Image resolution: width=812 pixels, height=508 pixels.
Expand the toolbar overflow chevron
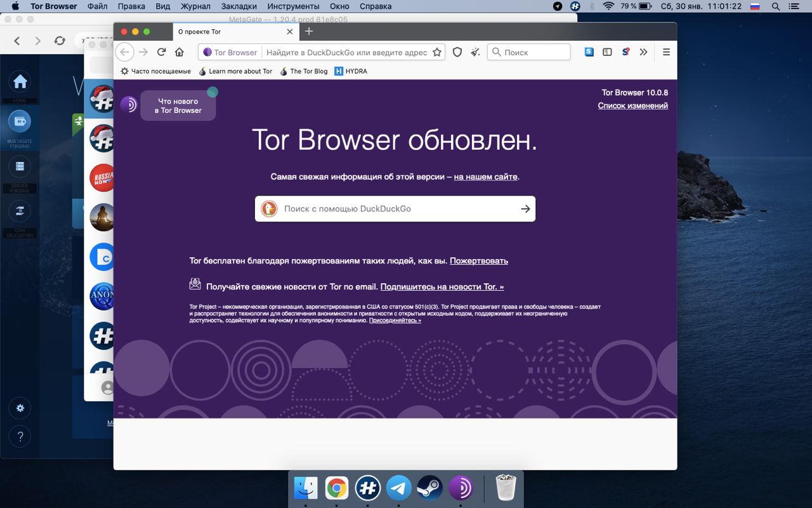click(x=643, y=52)
